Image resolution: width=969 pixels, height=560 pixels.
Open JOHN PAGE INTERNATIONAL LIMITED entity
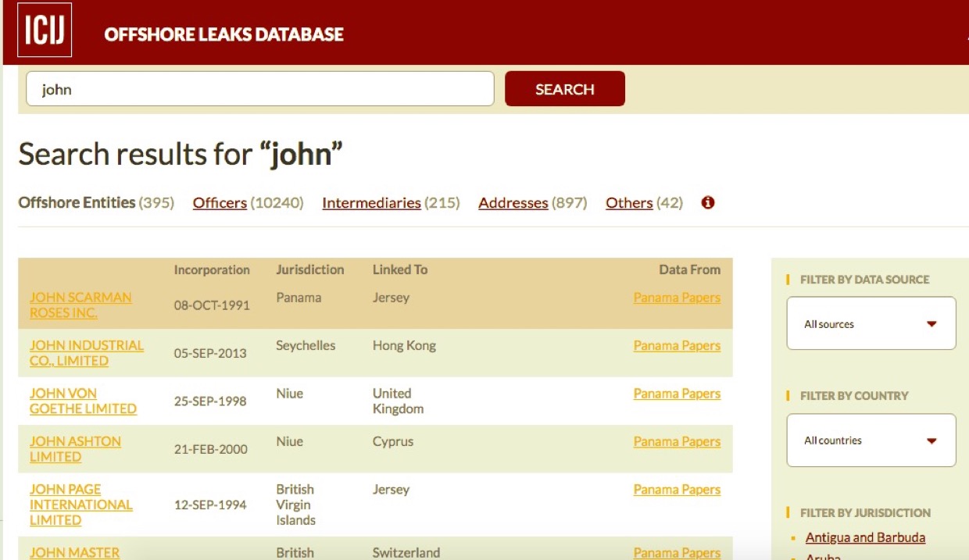pyautogui.click(x=81, y=505)
